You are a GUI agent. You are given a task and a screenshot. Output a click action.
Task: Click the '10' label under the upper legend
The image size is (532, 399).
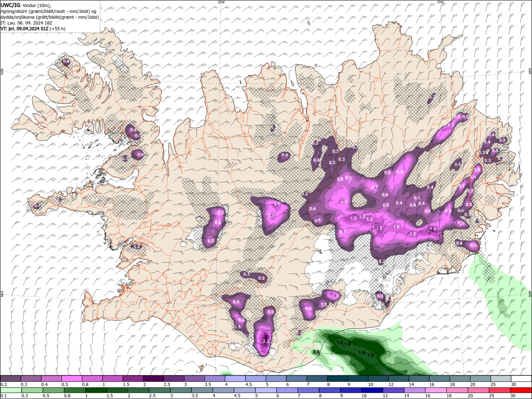pos(370,384)
